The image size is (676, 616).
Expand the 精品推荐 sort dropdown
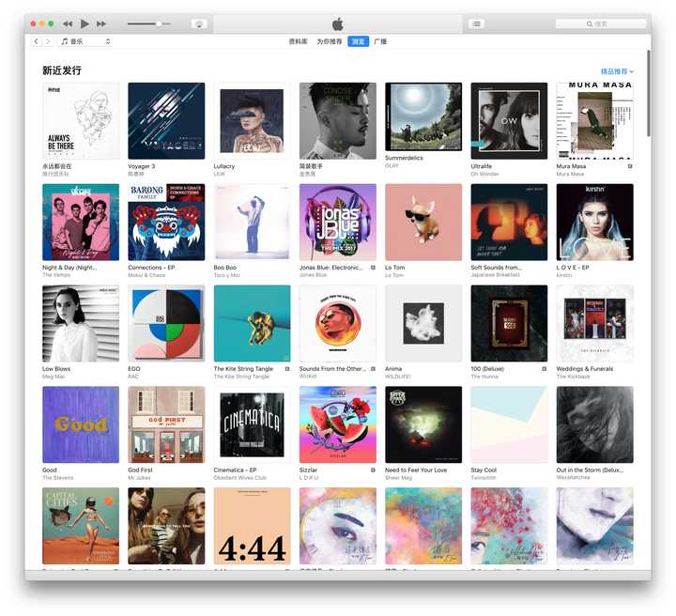(x=617, y=71)
